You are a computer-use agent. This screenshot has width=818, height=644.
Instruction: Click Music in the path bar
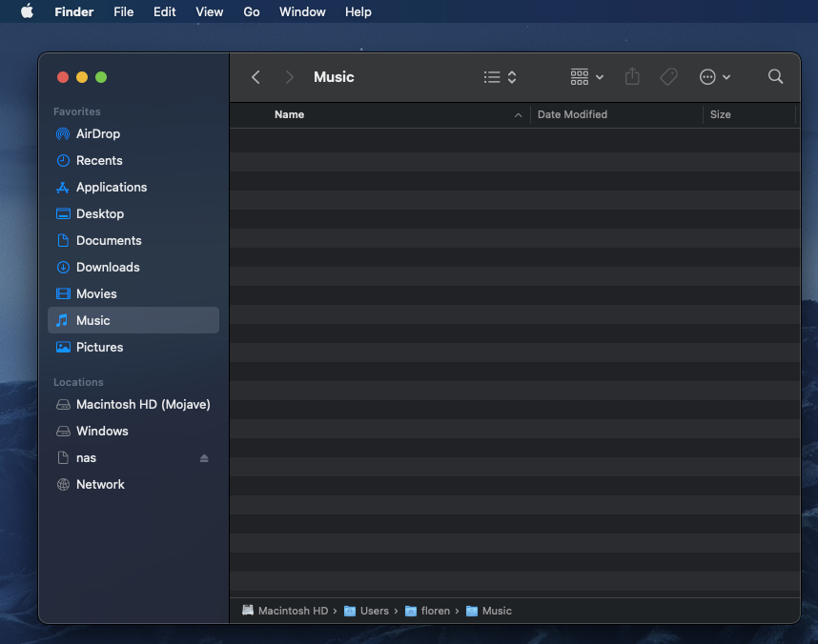point(489,611)
